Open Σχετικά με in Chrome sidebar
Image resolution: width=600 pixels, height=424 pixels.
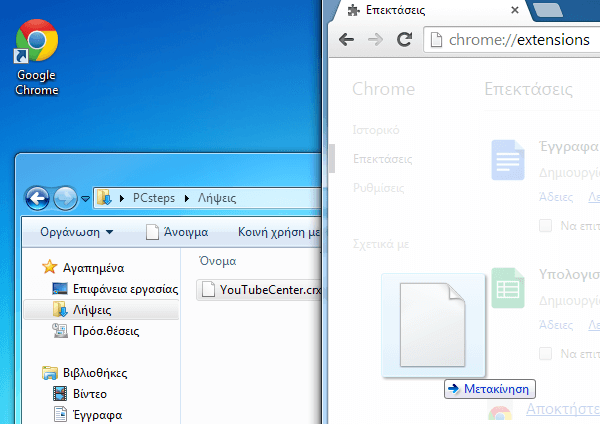[381, 244]
